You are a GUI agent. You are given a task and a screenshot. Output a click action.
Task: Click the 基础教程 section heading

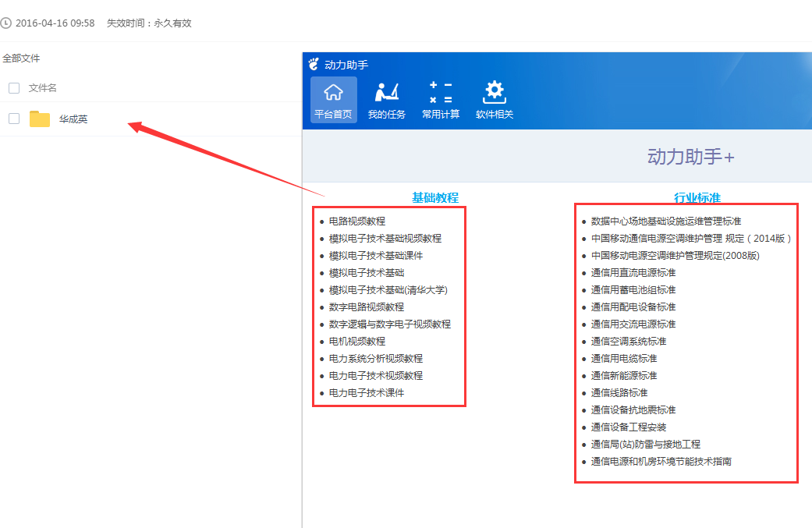click(x=435, y=197)
